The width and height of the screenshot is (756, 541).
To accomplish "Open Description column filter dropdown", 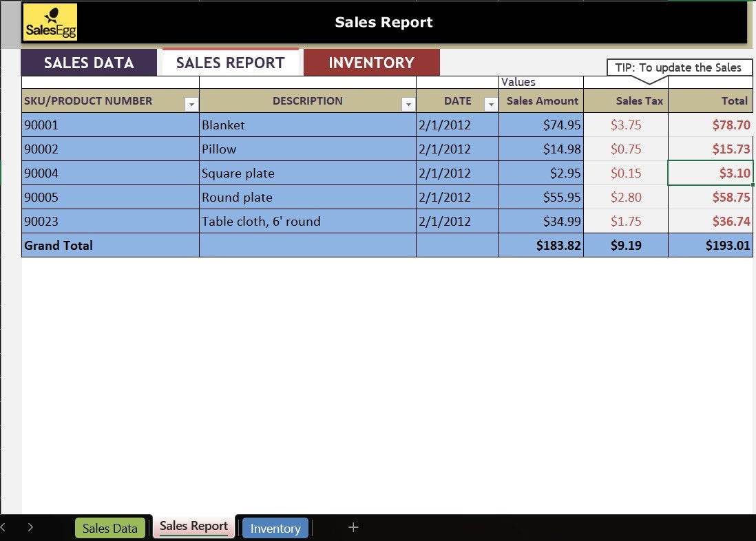I will [x=408, y=105].
